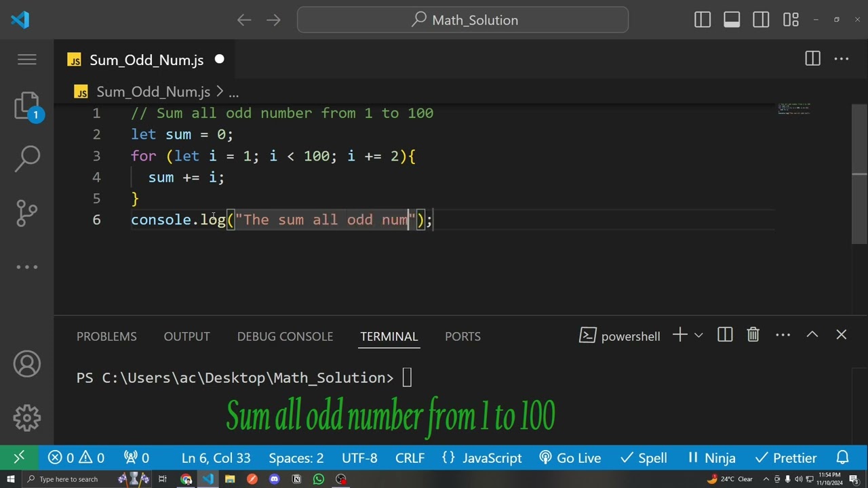Click the ports forwarded status item

pyautogui.click(x=136, y=458)
